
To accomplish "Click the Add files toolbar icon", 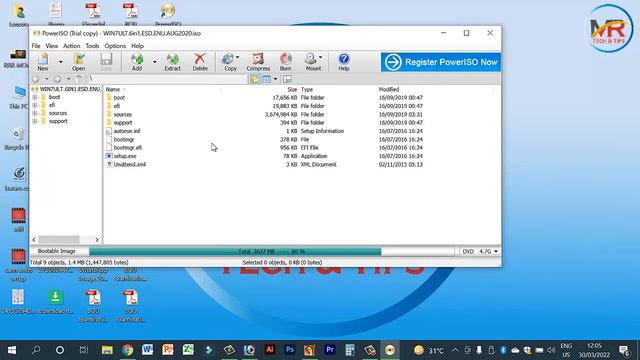I will click(x=137, y=62).
